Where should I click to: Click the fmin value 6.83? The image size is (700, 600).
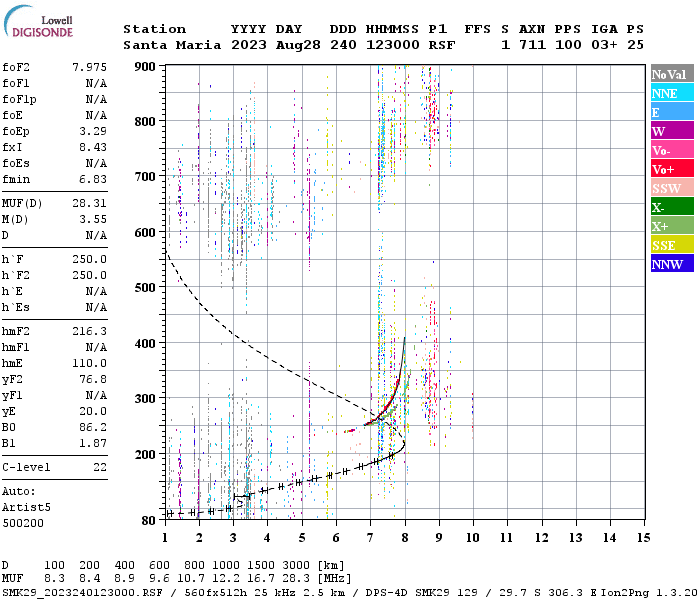click(x=93, y=179)
